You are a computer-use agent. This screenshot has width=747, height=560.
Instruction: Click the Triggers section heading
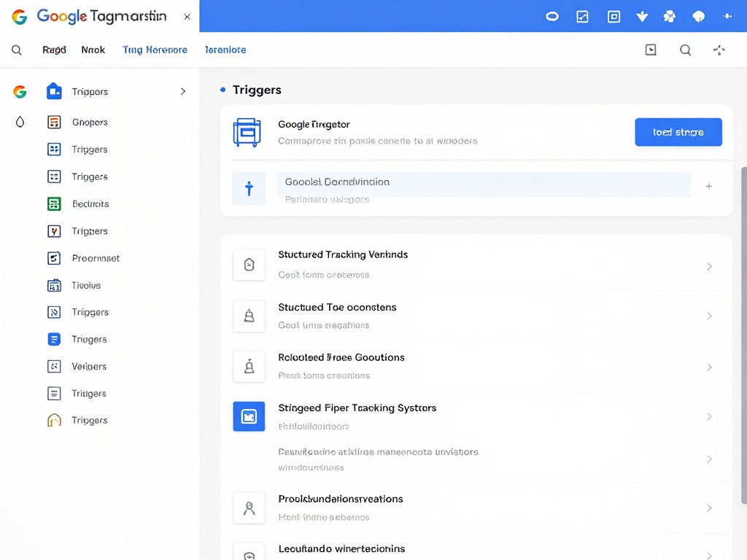(x=257, y=90)
